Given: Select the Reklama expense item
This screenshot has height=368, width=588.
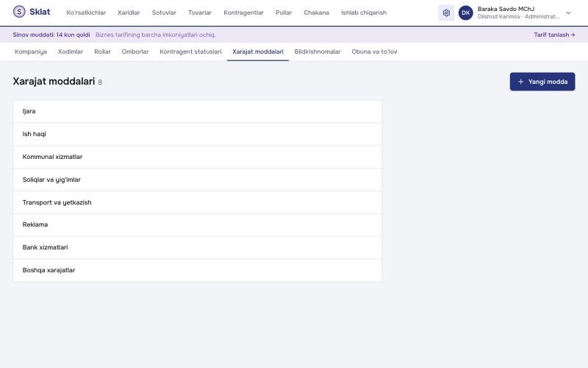Looking at the screenshot, I should [197, 225].
